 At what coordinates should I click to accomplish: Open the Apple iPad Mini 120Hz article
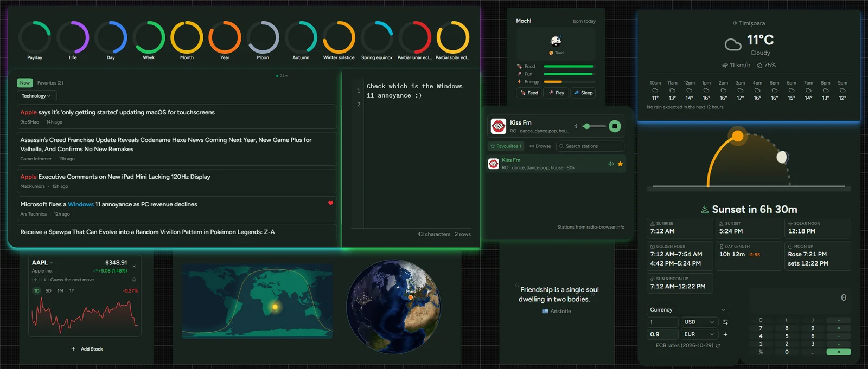[177, 181]
